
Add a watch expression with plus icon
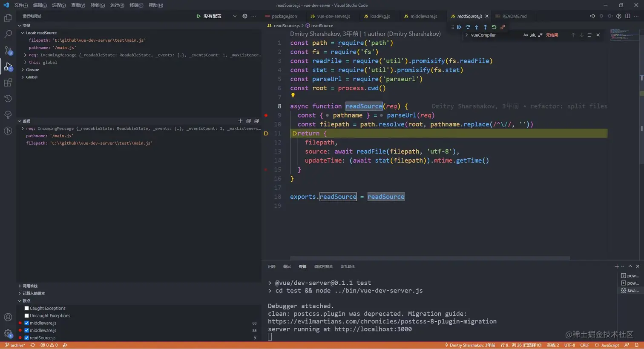point(240,121)
